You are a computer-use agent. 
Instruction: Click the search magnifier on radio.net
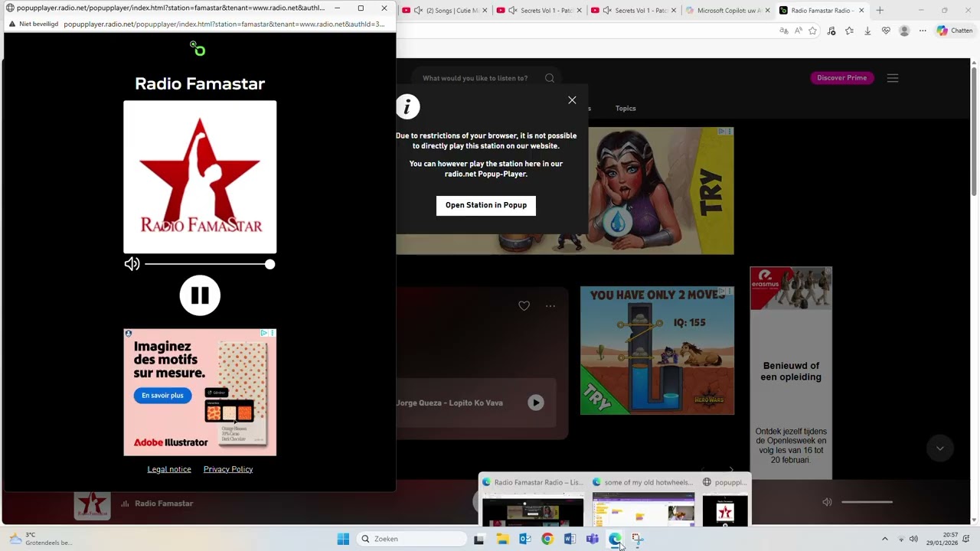coord(550,78)
